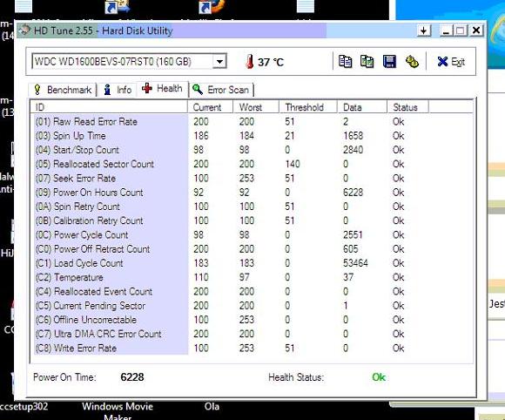
Task: Switch to the Benchmark tab
Action: click(x=63, y=90)
